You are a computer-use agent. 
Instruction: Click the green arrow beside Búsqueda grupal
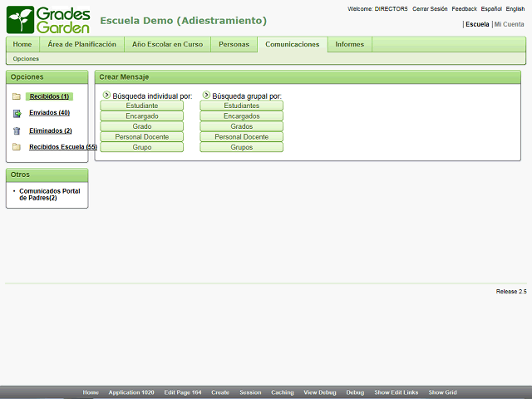(x=205, y=96)
